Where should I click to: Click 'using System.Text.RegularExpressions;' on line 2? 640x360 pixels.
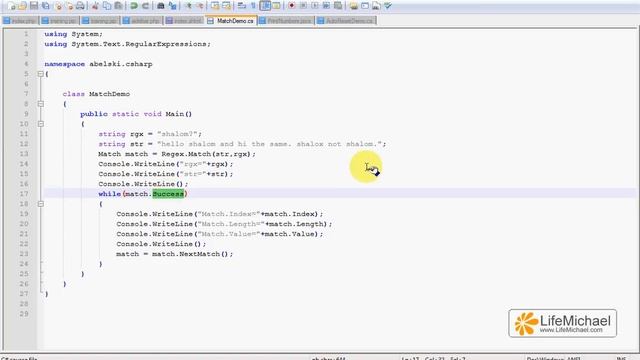(127, 44)
